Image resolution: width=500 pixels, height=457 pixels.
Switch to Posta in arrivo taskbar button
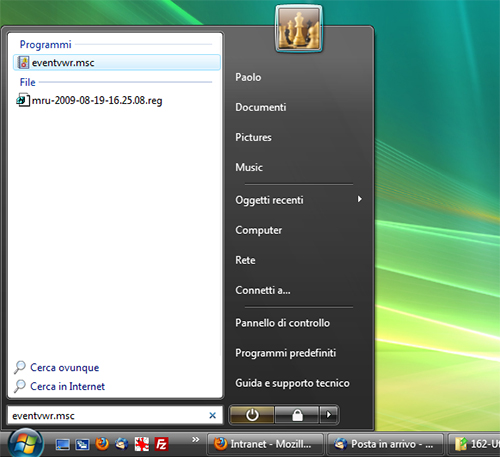tap(385, 444)
